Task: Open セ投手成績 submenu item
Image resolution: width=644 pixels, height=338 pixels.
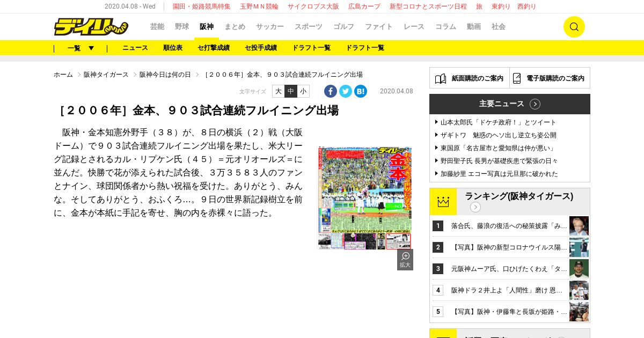Action: click(261, 48)
